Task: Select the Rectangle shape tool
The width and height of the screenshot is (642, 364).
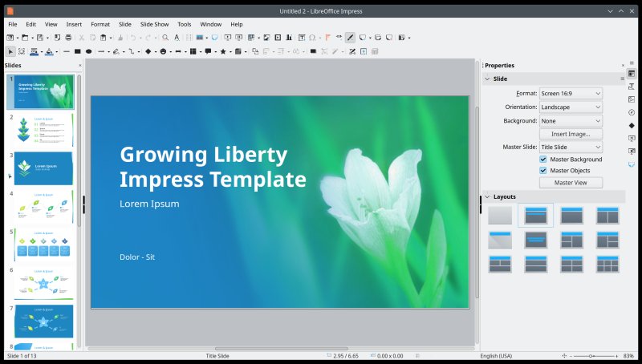Action: [79, 51]
